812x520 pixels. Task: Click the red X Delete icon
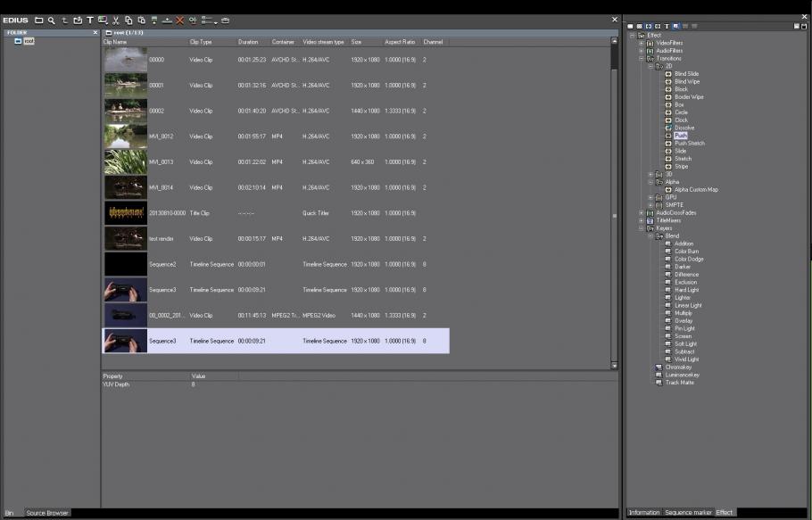[x=180, y=20]
